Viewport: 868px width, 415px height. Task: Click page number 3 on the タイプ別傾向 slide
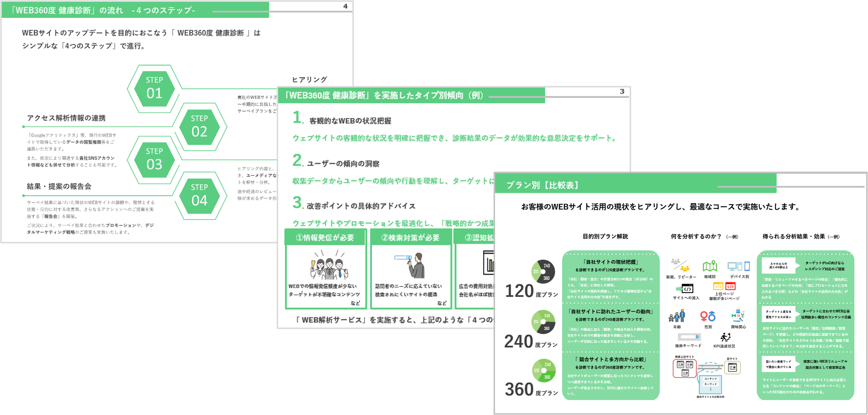pos(622,92)
